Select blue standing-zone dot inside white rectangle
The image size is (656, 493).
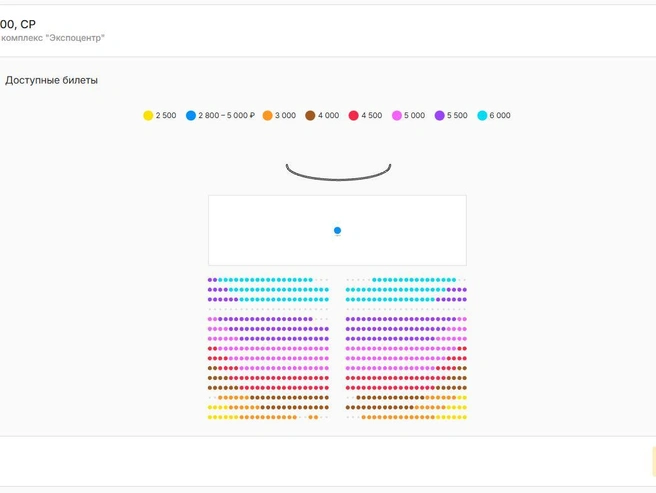[x=338, y=230]
